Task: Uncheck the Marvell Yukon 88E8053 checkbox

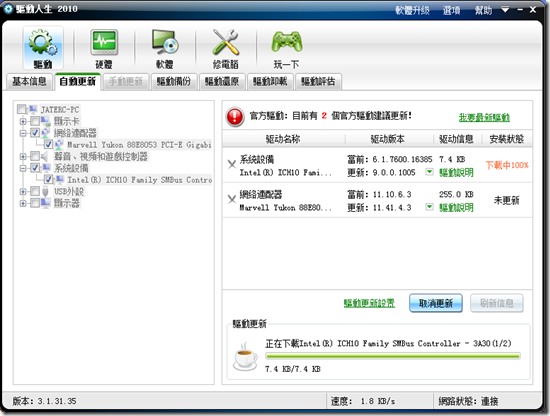Action: (x=48, y=144)
